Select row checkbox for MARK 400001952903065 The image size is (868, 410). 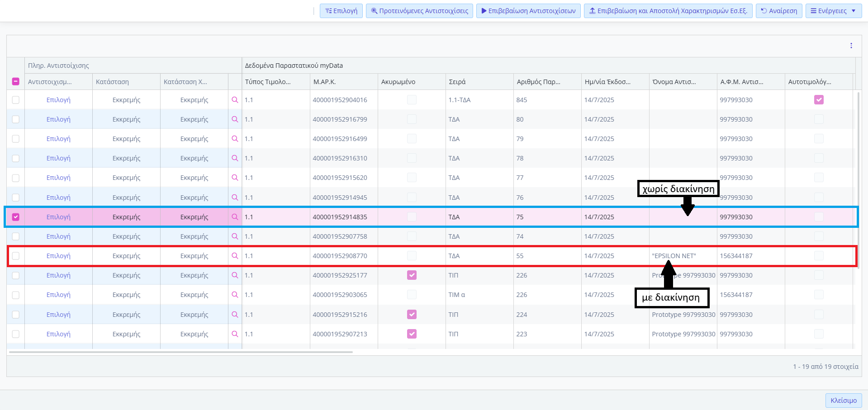click(x=16, y=295)
